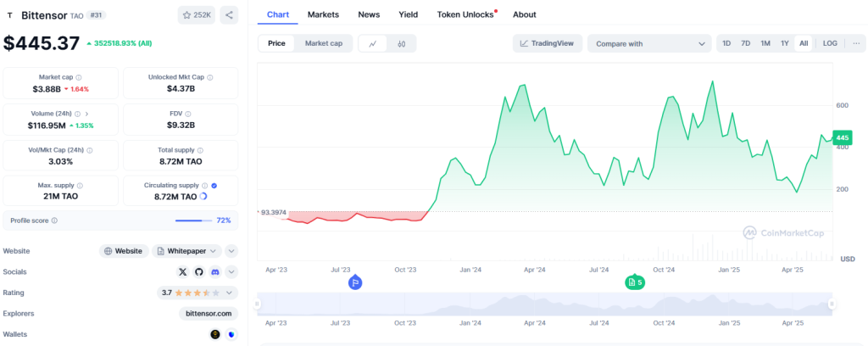
Task: Switch to candlestick chart view
Action: (x=401, y=44)
